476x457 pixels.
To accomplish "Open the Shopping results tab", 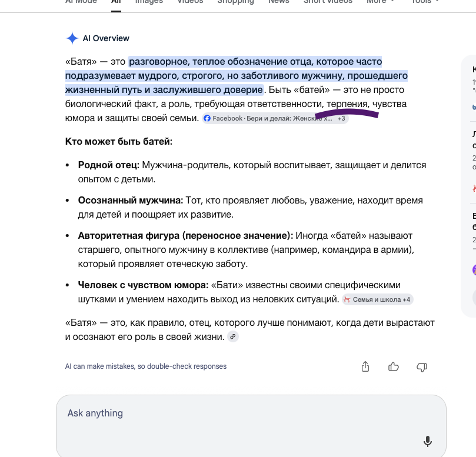I will pyautogui.click(x=235, y=2).
